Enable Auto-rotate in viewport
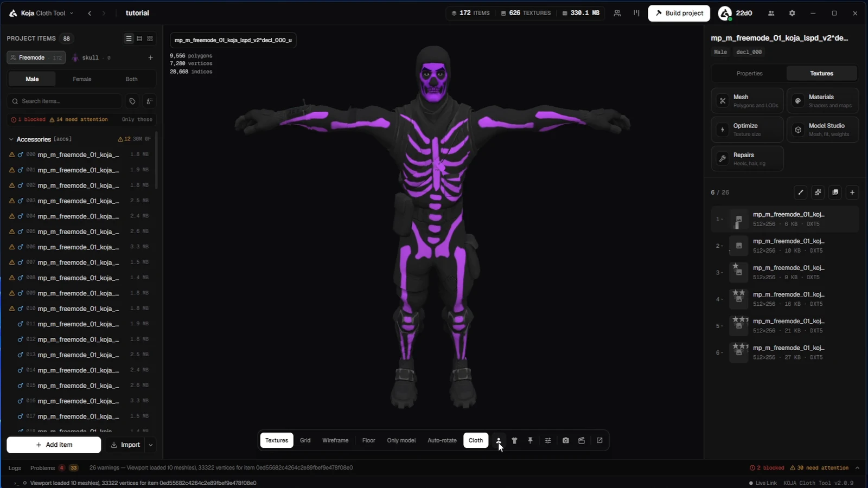The height and width of the screenshot is (488, 868). coord(442,440)
